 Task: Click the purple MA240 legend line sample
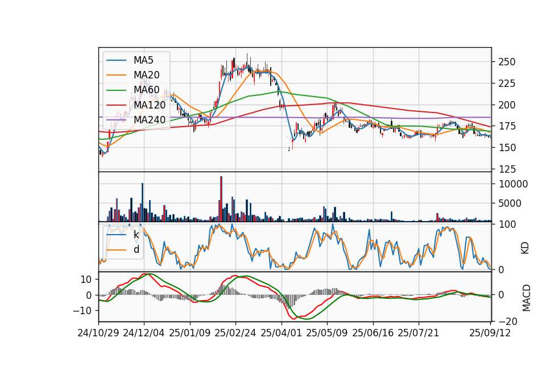click(116, 120)
